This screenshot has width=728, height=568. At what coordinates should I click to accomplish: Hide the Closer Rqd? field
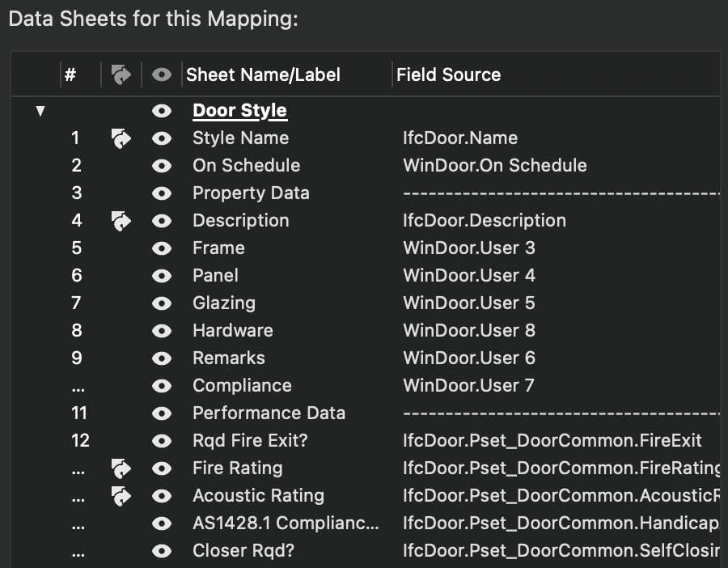[162, 551]
